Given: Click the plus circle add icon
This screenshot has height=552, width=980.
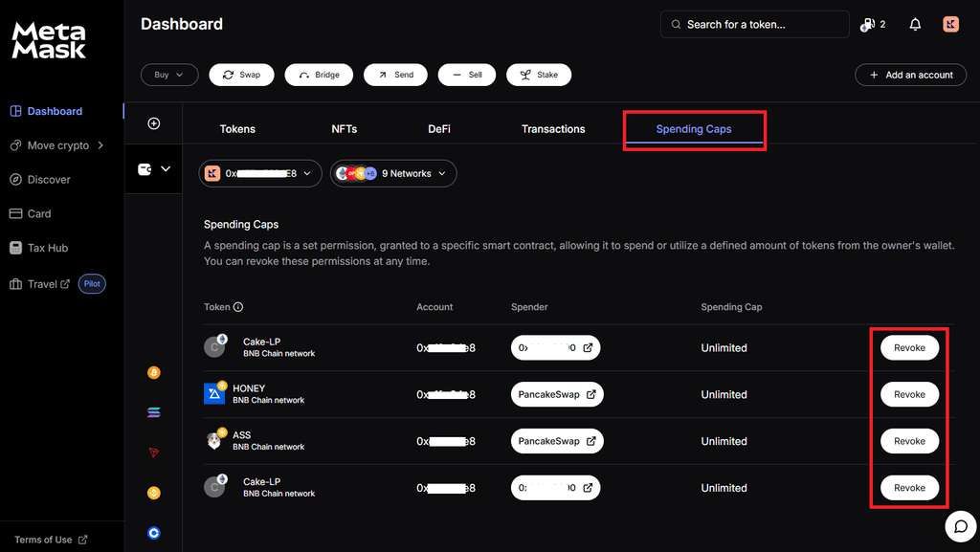Looking at the screenshot, I should (x=154, y=123).
